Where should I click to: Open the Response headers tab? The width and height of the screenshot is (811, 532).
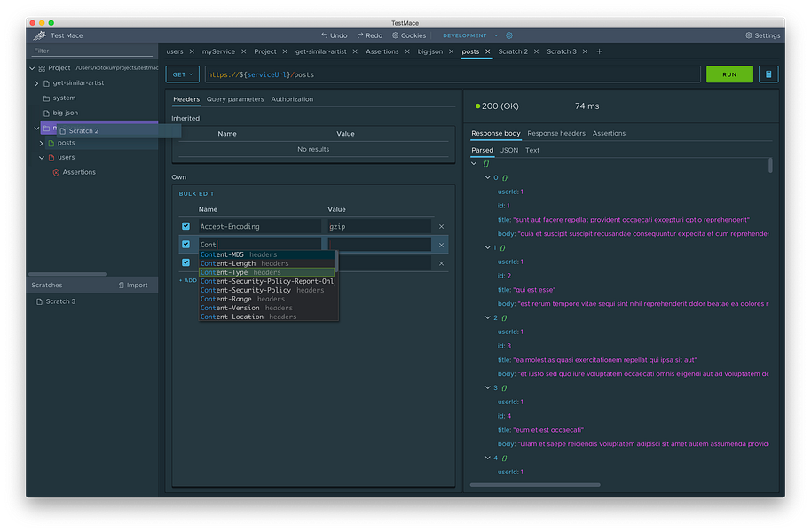pos(556,133)
